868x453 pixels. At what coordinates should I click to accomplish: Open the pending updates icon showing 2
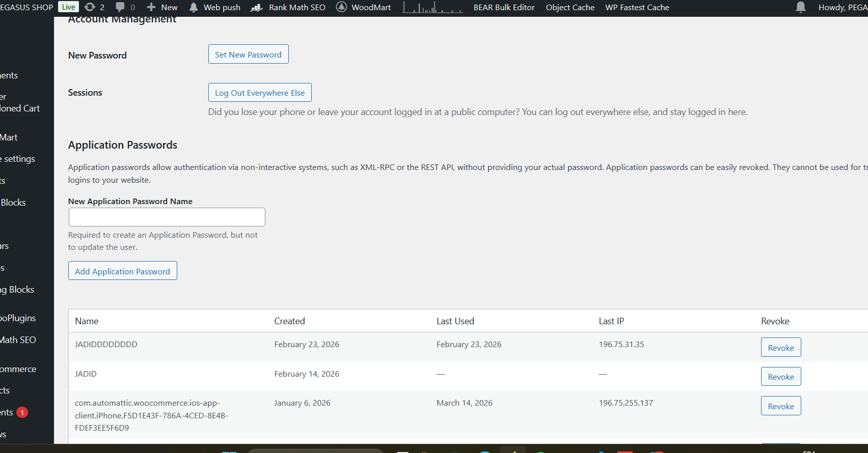tap(95, 7)
